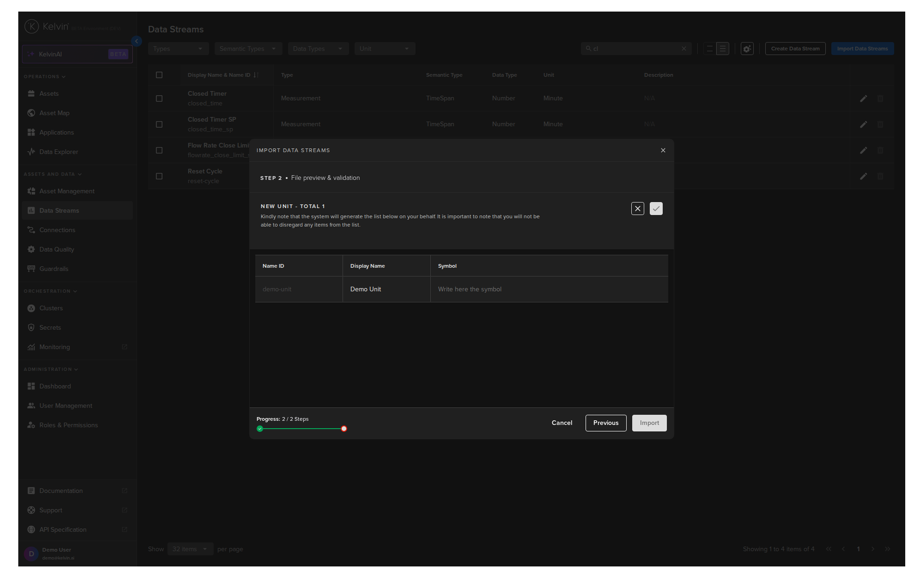Change items per page dropdown
The image size is (924, 578).
pos(190,549)
